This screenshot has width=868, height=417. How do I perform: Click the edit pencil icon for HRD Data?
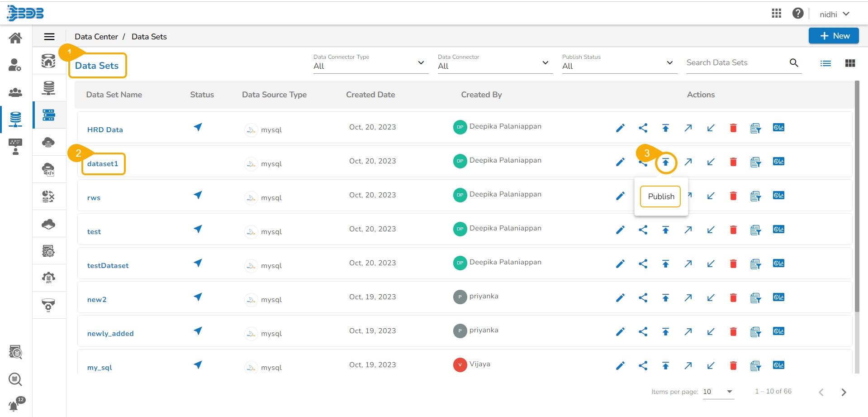[x=620, y=128]
